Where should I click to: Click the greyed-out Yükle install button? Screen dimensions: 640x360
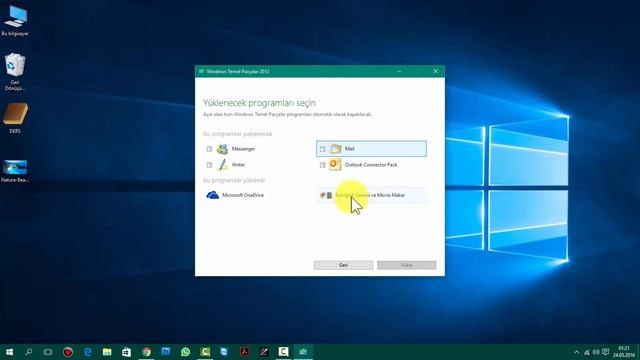[x=407, y=265]
